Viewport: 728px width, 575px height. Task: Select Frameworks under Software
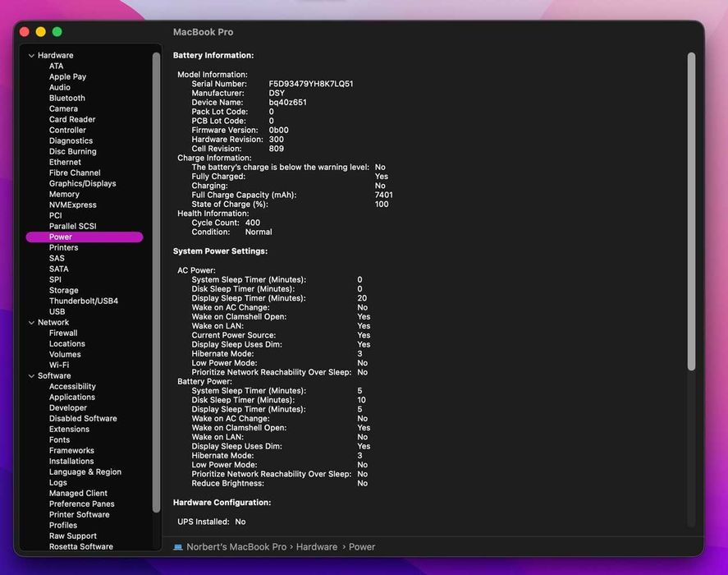tap(71, 451)
